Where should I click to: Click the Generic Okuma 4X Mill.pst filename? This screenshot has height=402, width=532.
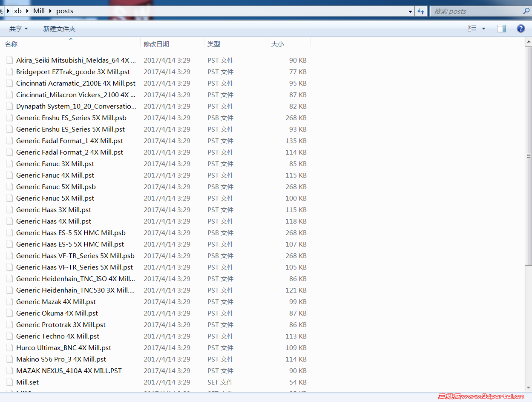pos(57,313)
